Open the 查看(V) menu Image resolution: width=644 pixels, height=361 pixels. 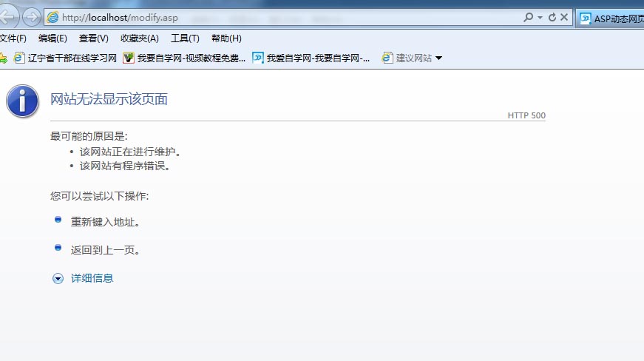coord(94,38)
